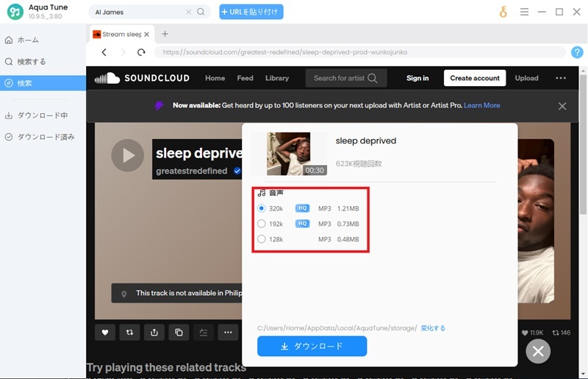Select the 320k MP3 quality option

click(262, 208)
